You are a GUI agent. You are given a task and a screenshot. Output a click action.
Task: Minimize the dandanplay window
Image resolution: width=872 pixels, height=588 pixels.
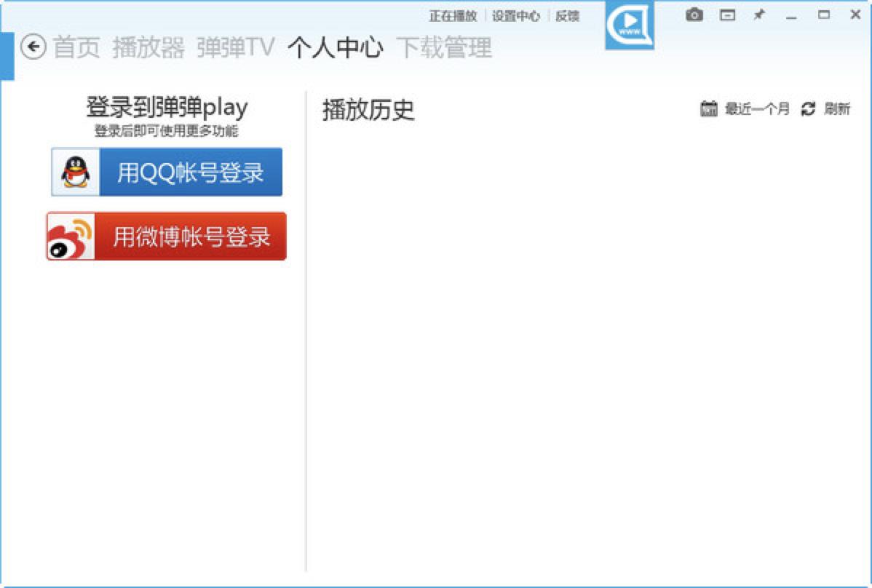click(x=791, y=16)
